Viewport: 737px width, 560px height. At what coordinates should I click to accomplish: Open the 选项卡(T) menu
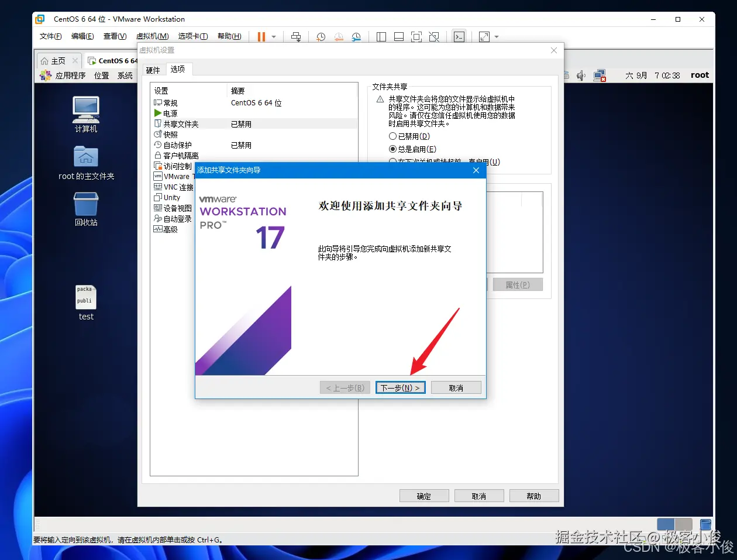(193, 36)
